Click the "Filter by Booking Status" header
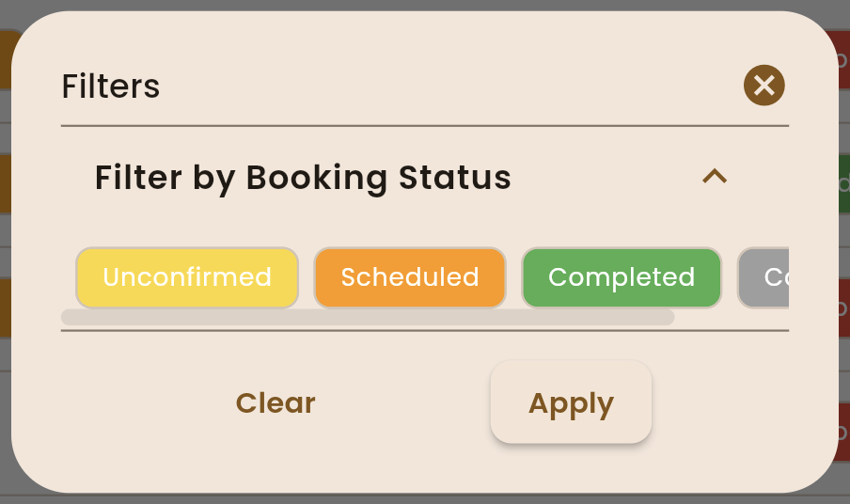850x504 pixels. click(303, 177)
